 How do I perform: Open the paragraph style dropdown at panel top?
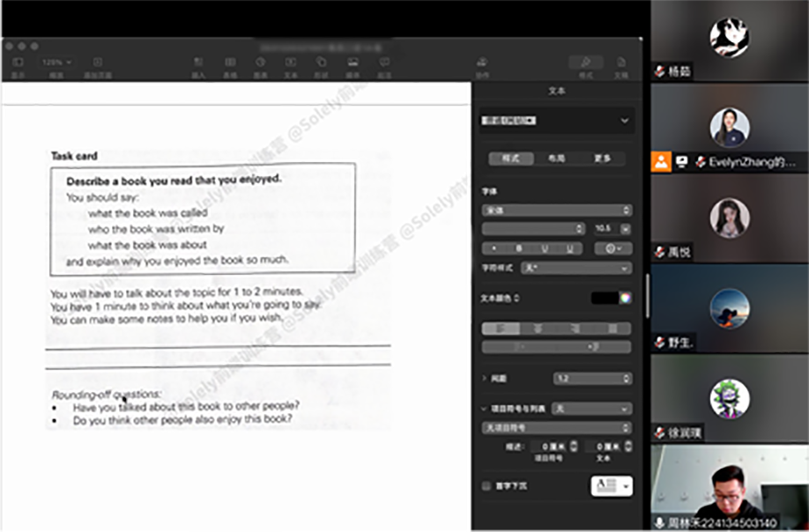coord(557,121)
